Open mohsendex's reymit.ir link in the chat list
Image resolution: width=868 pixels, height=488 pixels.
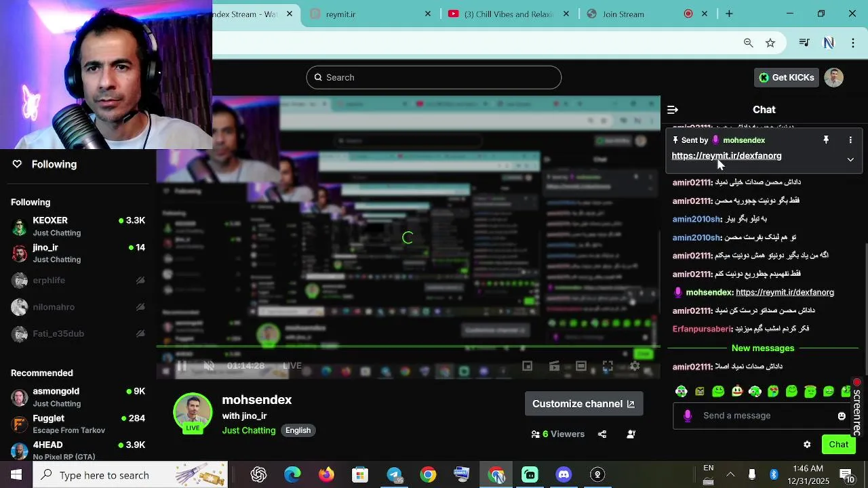pyautogui.click(x=785, y=292)
